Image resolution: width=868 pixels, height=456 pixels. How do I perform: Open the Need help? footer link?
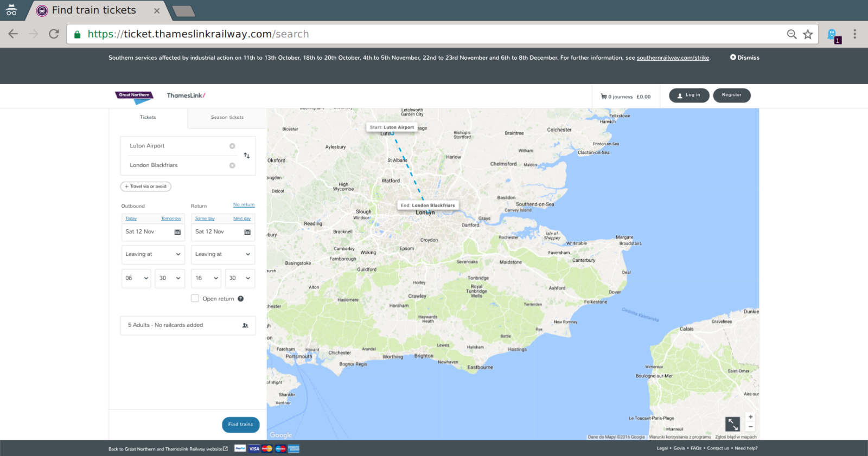tap(746, 448)
